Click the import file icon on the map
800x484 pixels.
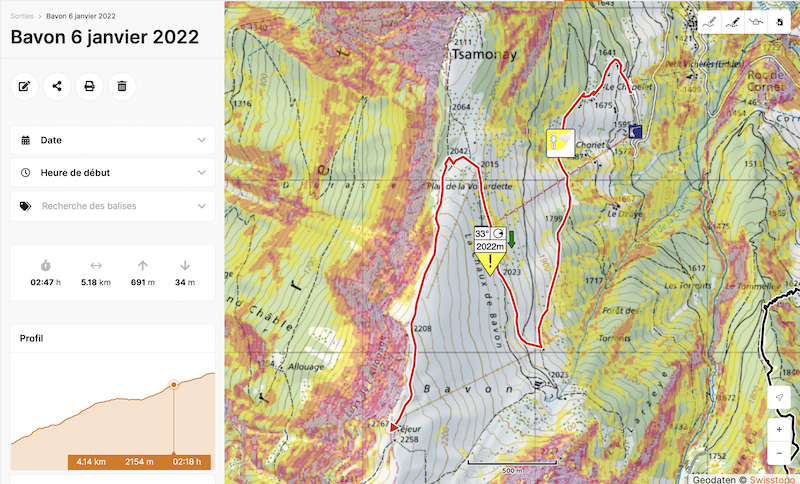pos(779,21)
